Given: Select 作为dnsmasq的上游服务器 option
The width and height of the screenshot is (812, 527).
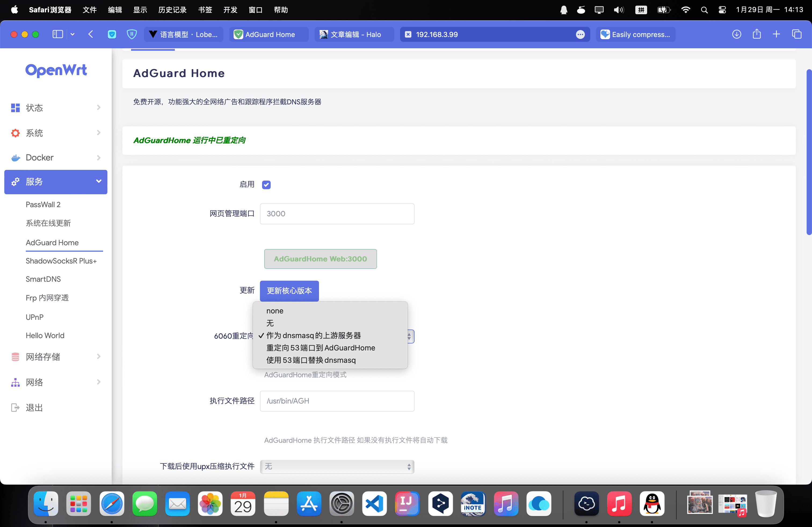Looking at the screenshot, I should coord(330,335).
